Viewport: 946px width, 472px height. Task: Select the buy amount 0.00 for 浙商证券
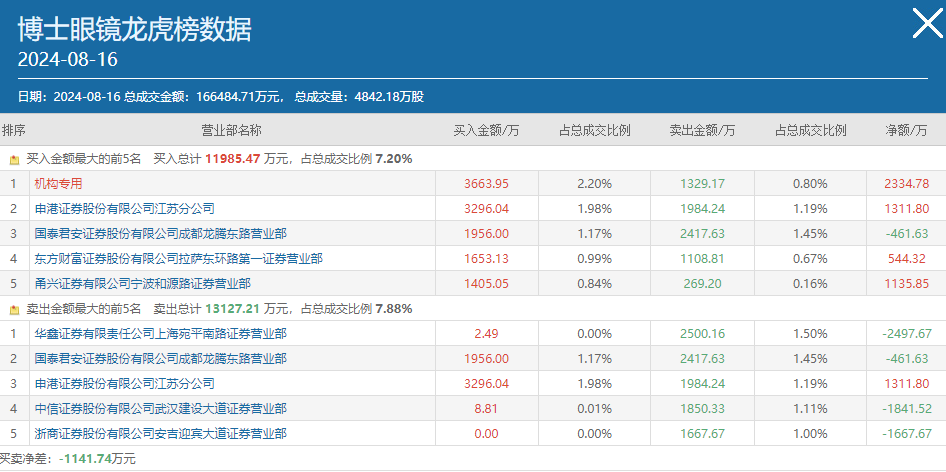tap(486, 434)
